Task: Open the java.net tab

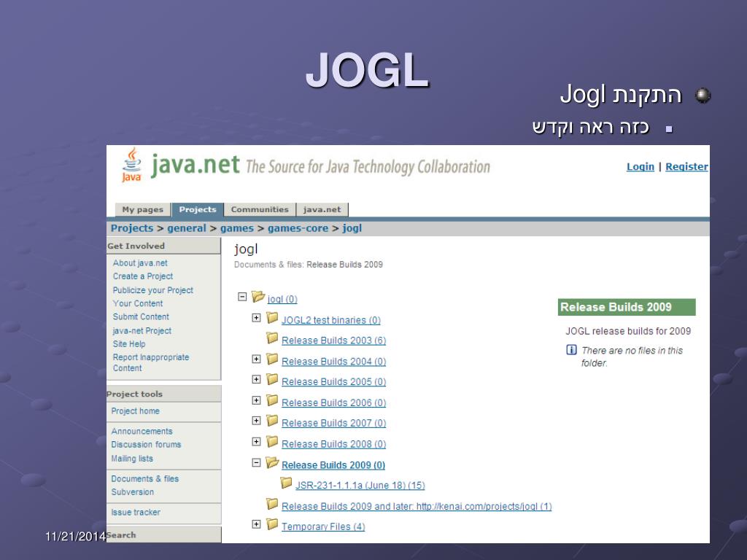Action: click(322, 209)
